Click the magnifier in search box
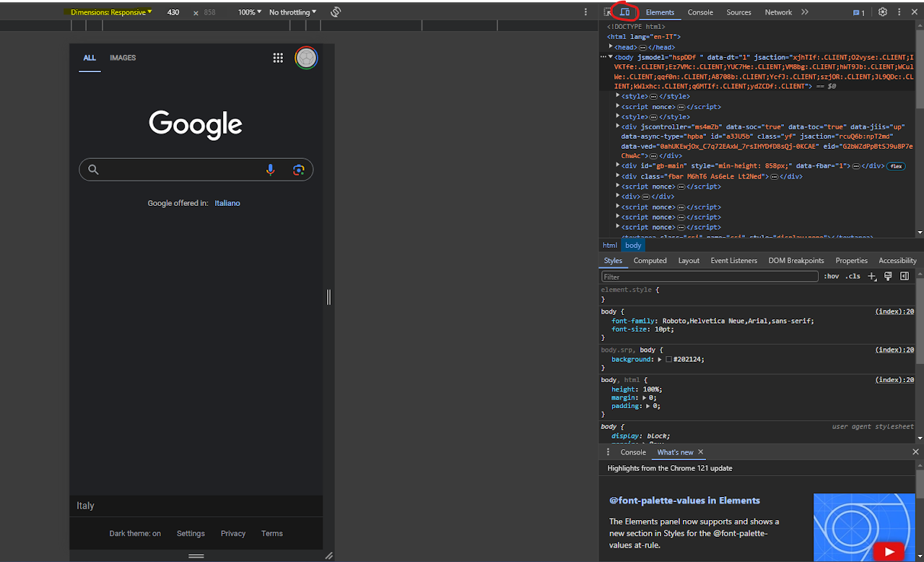The height and width of the screenshot is (562, 924). pos(93,170)
